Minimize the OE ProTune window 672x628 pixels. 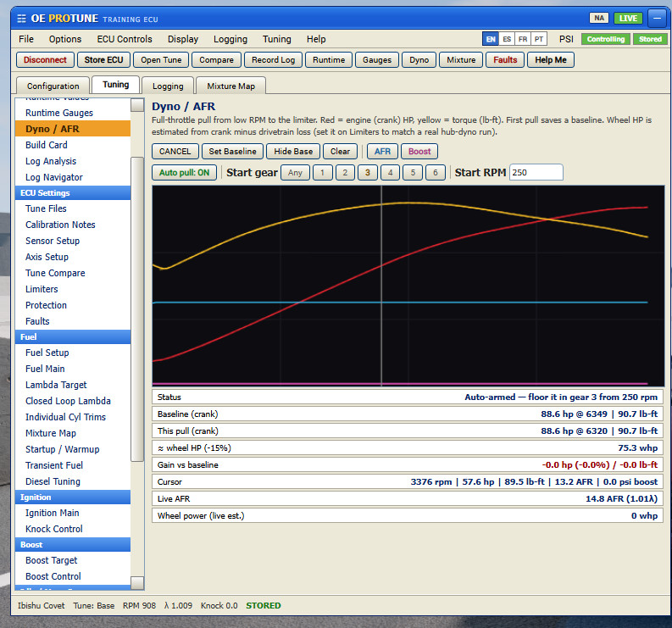(657, 19)
